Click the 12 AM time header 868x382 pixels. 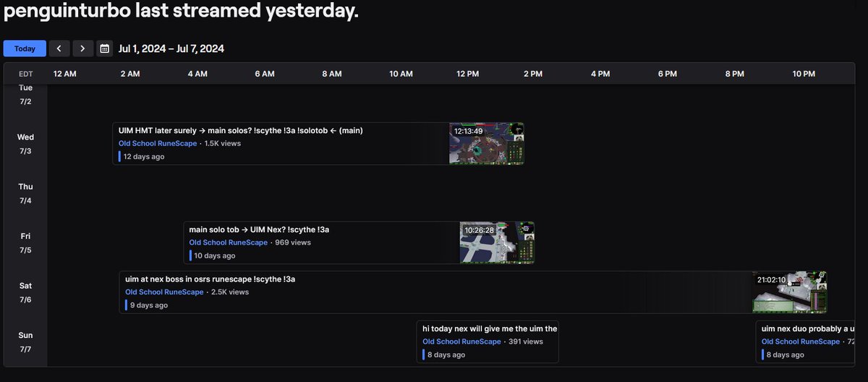click(x=65, y=75)
